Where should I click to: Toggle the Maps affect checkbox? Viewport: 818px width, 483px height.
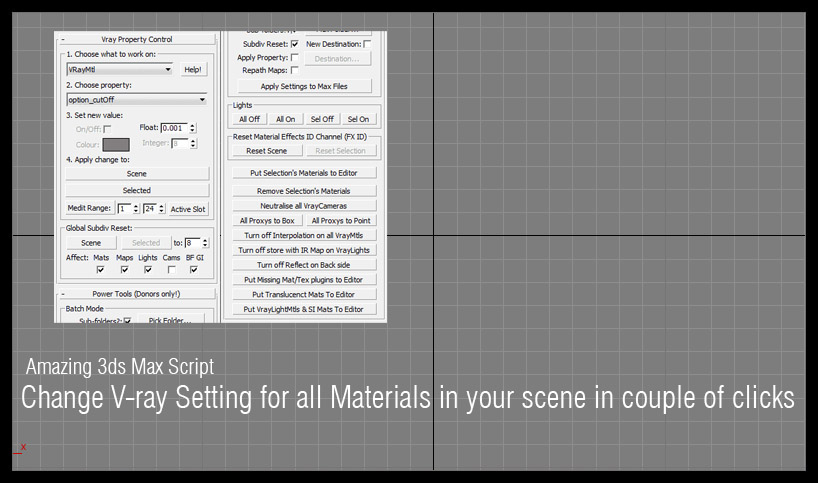(x=125, y=270)
